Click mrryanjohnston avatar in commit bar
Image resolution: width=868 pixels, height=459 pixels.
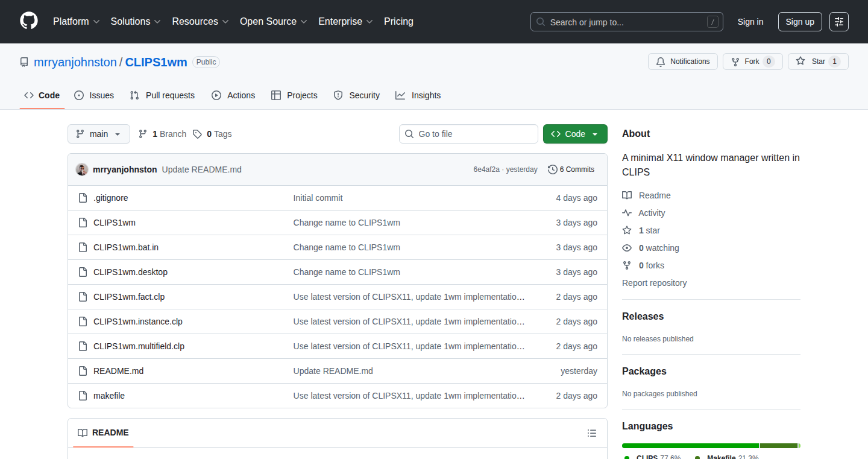[x=82, y=169]
